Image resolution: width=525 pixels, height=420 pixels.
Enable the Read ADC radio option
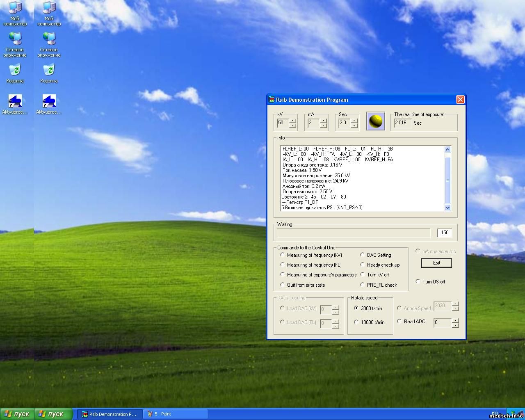[399, 322]
